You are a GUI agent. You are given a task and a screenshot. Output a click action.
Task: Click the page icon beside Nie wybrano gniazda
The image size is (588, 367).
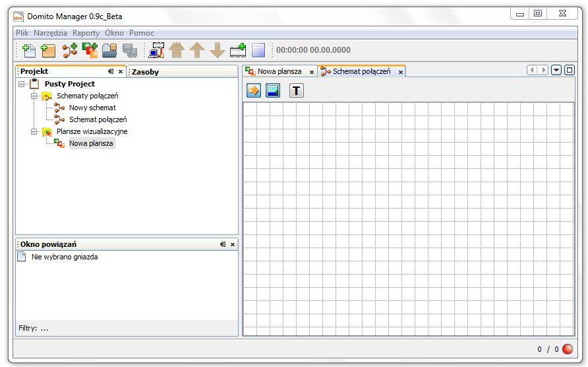click(22, 257)
